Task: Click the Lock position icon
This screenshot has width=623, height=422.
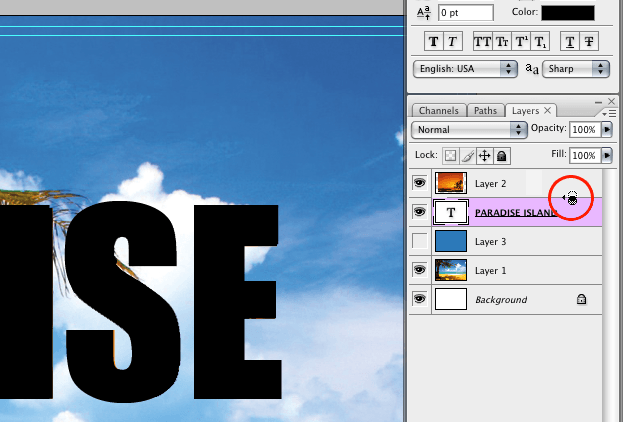Action: 484,156
